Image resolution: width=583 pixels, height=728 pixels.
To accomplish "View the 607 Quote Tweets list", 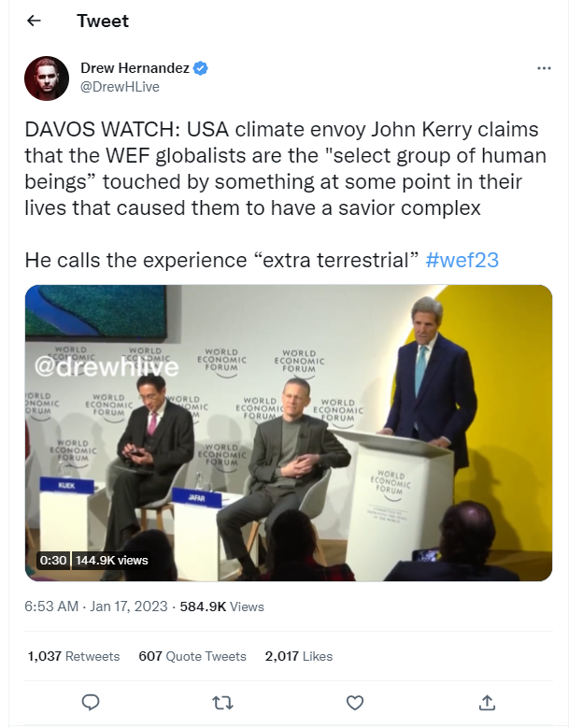I will (192, 657).
